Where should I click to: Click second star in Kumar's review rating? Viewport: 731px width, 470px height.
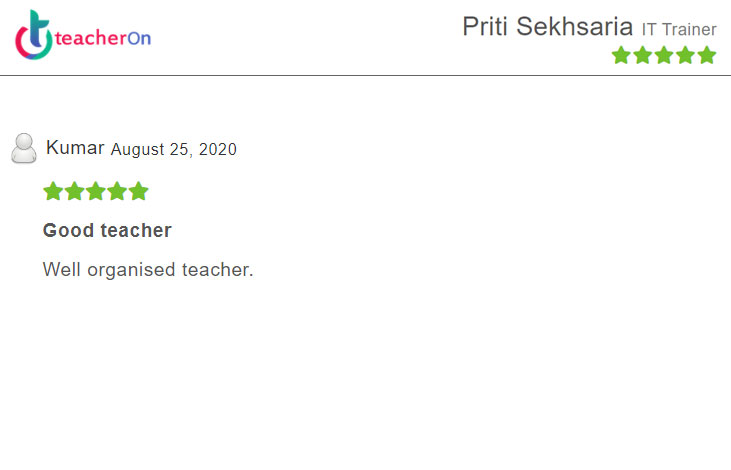point(74,191)
